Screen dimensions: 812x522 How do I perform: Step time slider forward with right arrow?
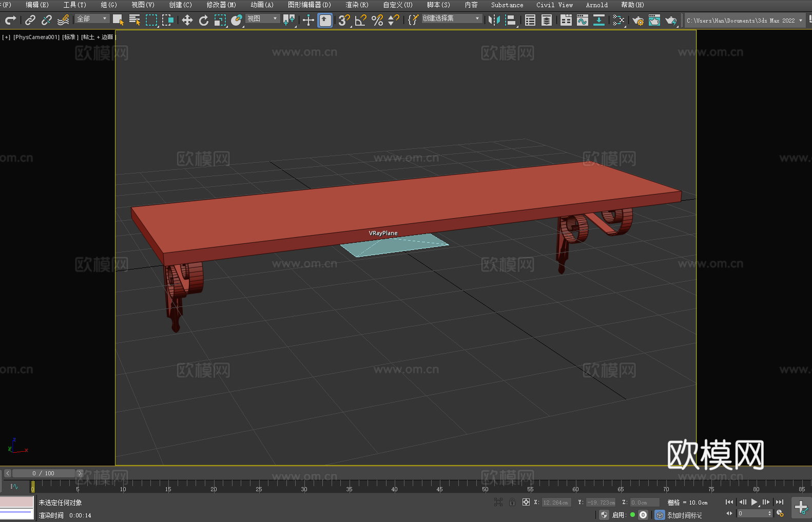pyautogui.click(x=80, y=473)
